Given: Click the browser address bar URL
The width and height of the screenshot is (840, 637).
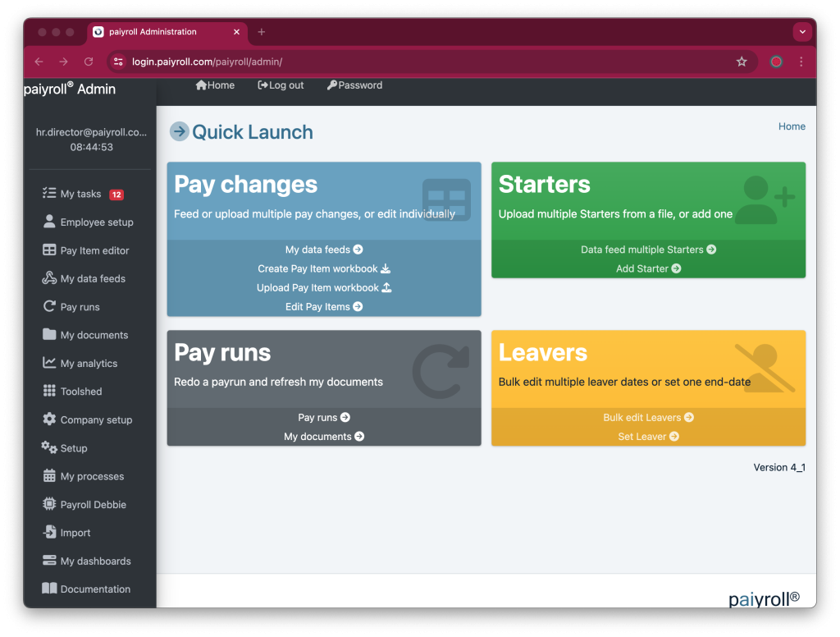Looking at the screenshot, I should (207, 62).
